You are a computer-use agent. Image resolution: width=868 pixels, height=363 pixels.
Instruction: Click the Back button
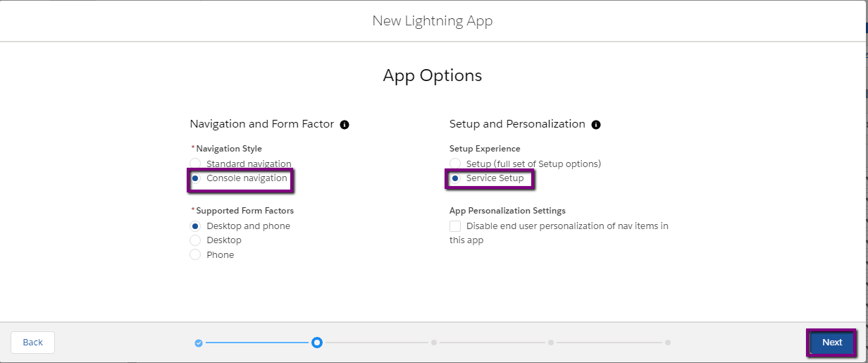pos(32,343)
